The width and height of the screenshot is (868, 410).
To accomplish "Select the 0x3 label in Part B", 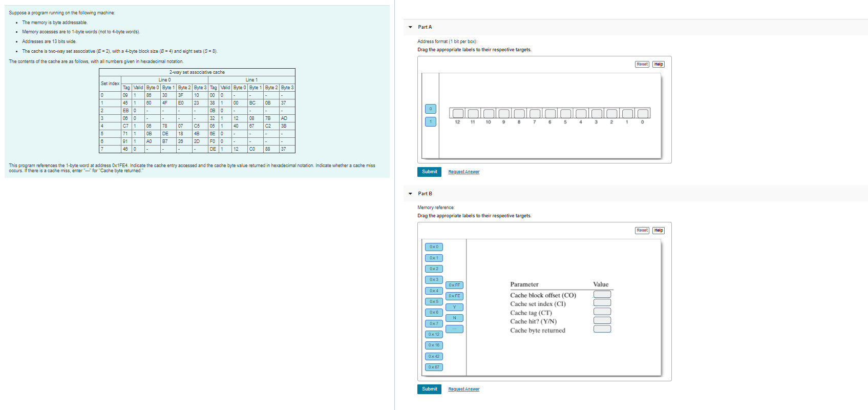I will pyautogui.click(x=434, y=280).
